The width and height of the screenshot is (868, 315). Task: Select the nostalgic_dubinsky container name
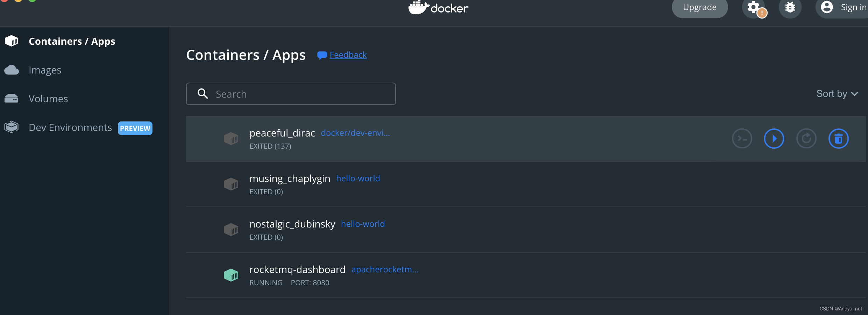pyautogui.click(x=292, y=224)
